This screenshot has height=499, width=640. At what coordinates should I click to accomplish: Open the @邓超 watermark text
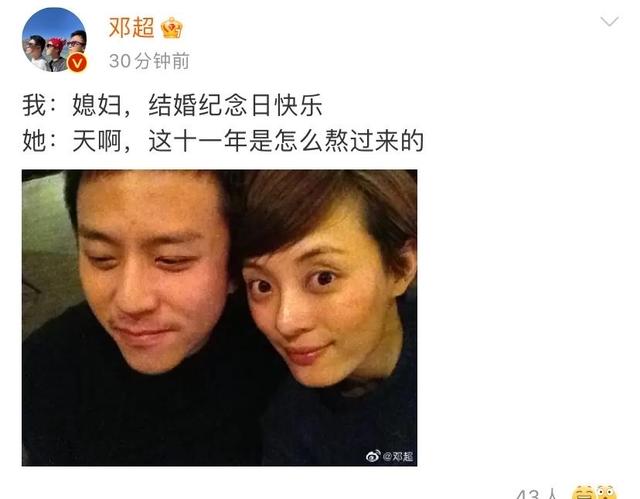click(398, 456)
